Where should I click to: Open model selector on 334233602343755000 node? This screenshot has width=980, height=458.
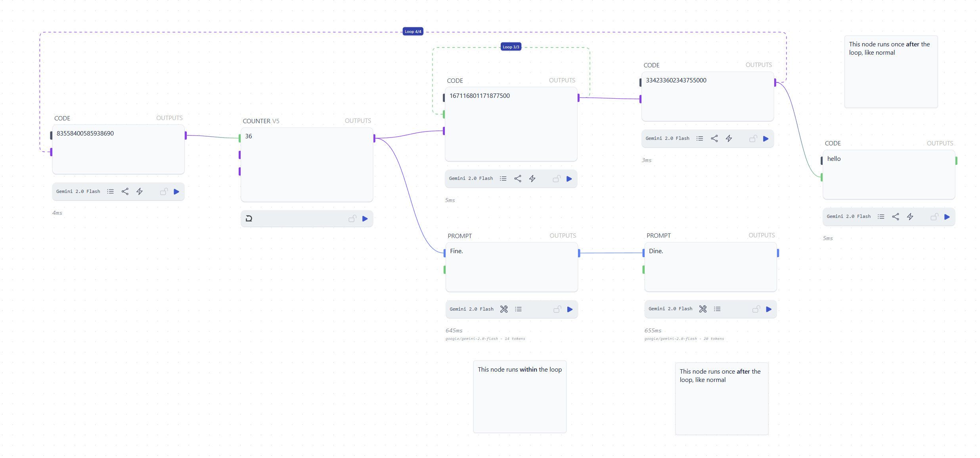[667, 139]
